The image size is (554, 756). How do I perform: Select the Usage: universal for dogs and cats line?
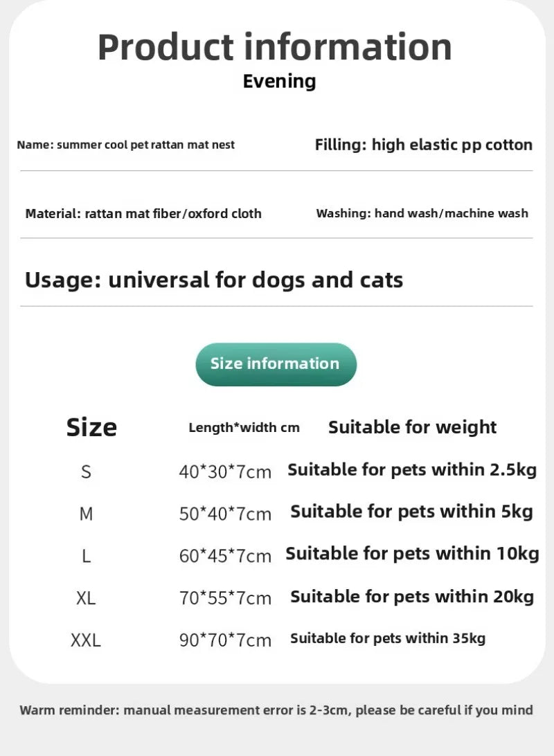214,280
